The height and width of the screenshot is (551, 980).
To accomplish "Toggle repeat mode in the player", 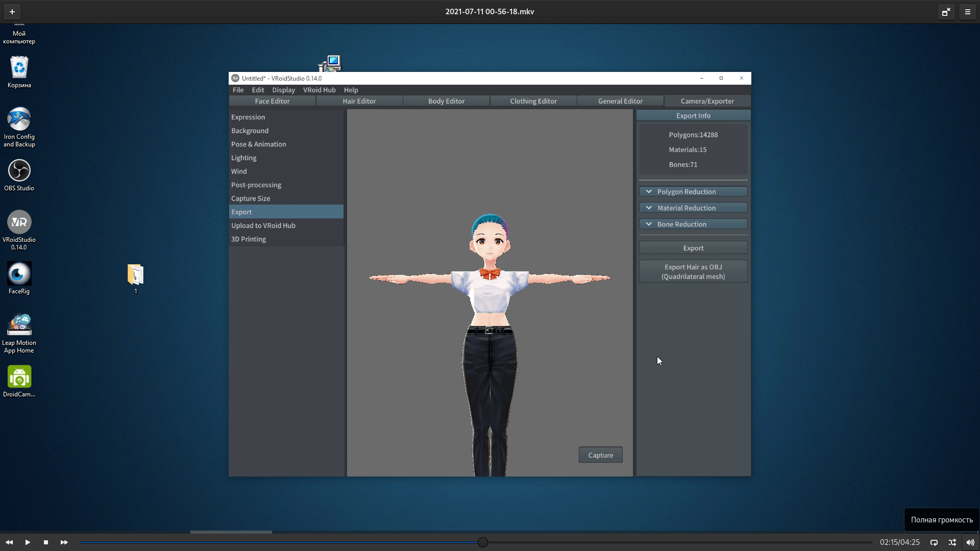I will click(x=934, y=542).
